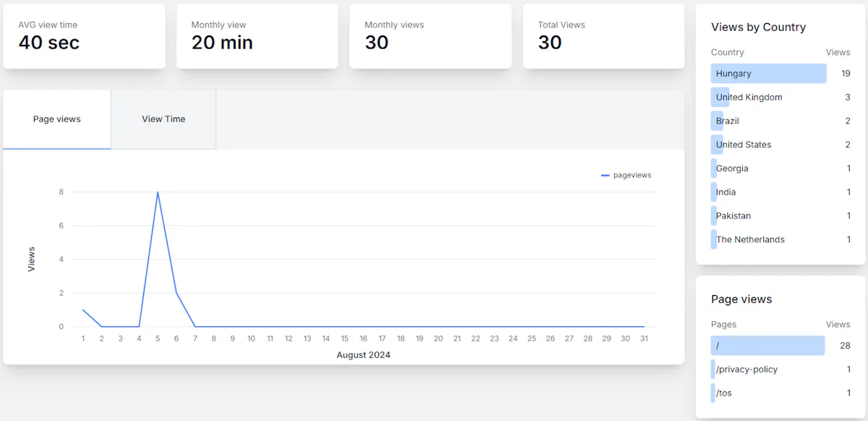
Task: Switch to the Page views tab
Action: tap(57, 119)
